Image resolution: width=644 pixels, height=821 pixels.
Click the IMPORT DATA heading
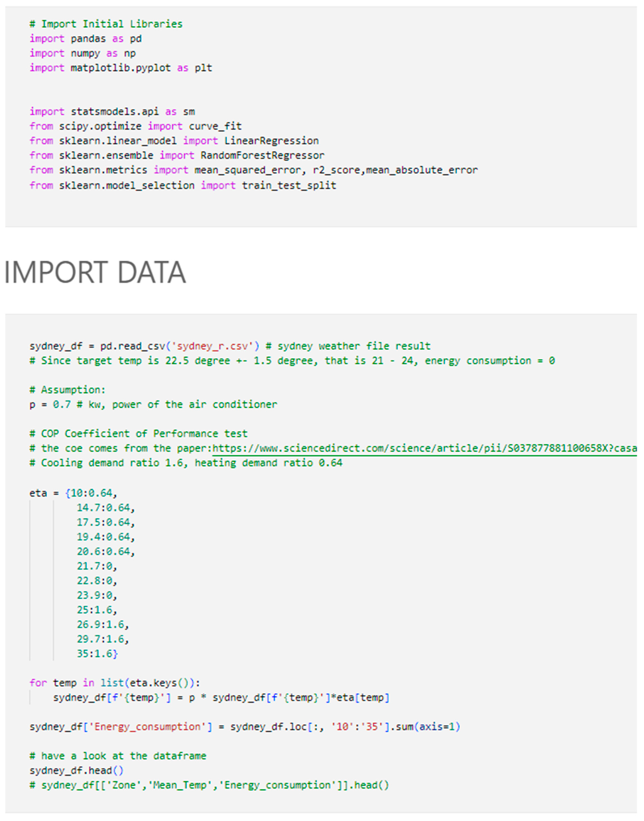click(95, 272)
